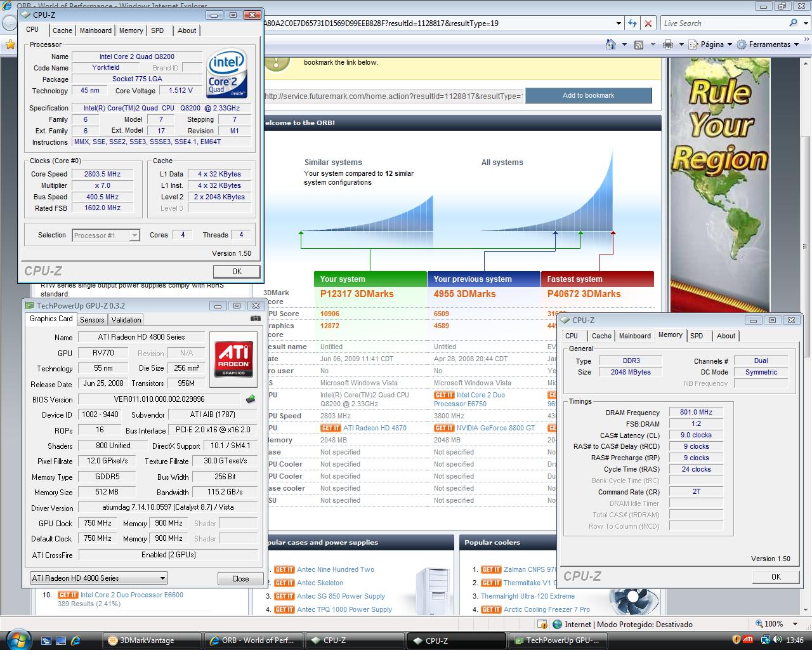Open the IE Home page icon

click(610, 44)
